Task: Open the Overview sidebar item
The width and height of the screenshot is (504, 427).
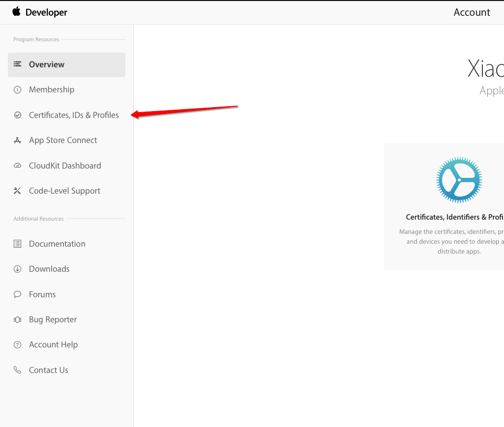Action: [x=66, y=64]
